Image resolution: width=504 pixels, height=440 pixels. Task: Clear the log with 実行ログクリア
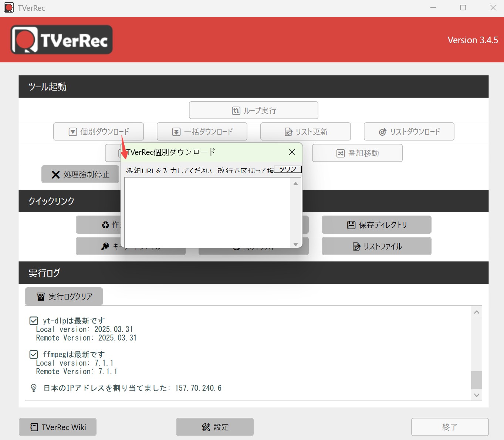pos(64,297)
